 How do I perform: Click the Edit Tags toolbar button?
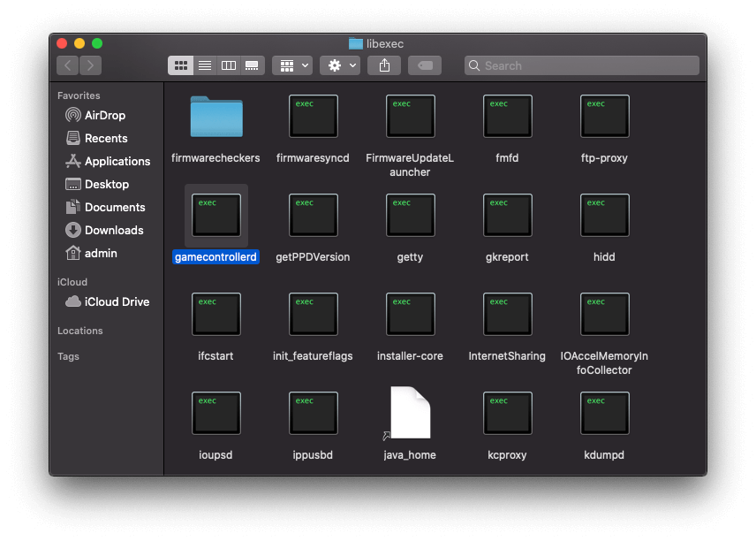(425, 65)
